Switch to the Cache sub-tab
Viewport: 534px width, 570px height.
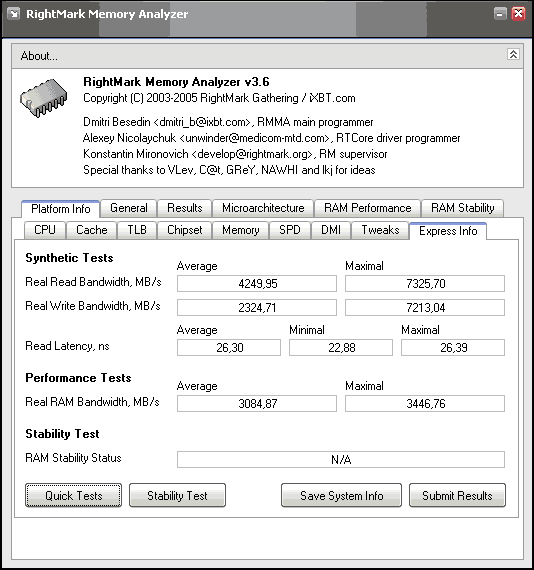[x=92, y=230]
